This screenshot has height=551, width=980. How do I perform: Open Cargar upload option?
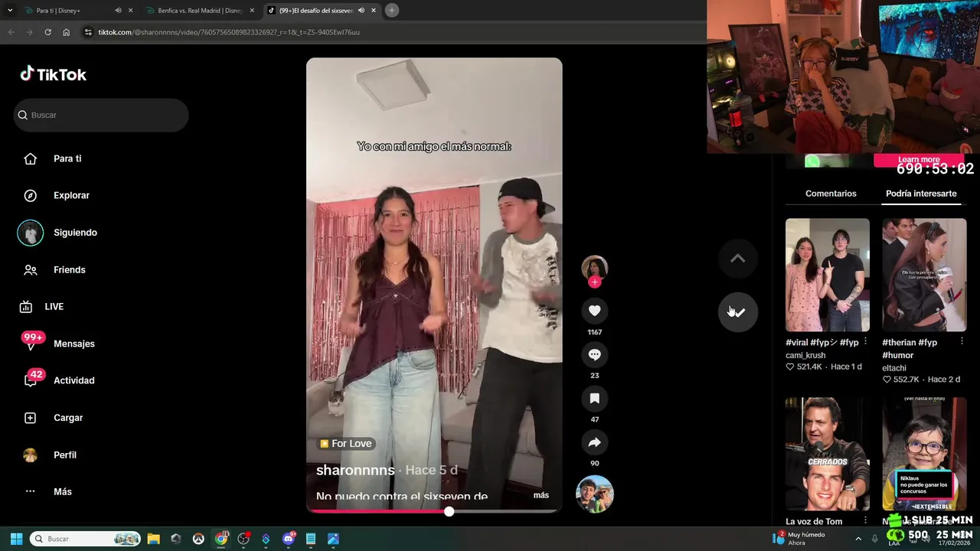coord(67,418)
